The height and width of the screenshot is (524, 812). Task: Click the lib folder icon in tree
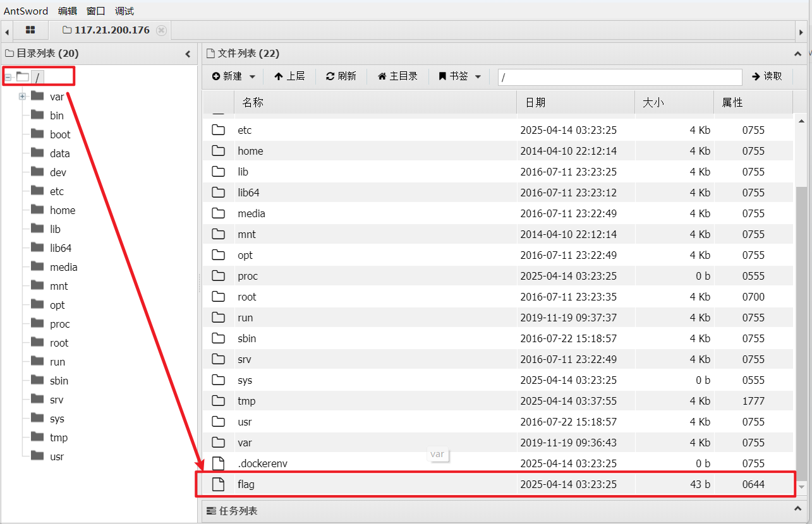point(37,229)
